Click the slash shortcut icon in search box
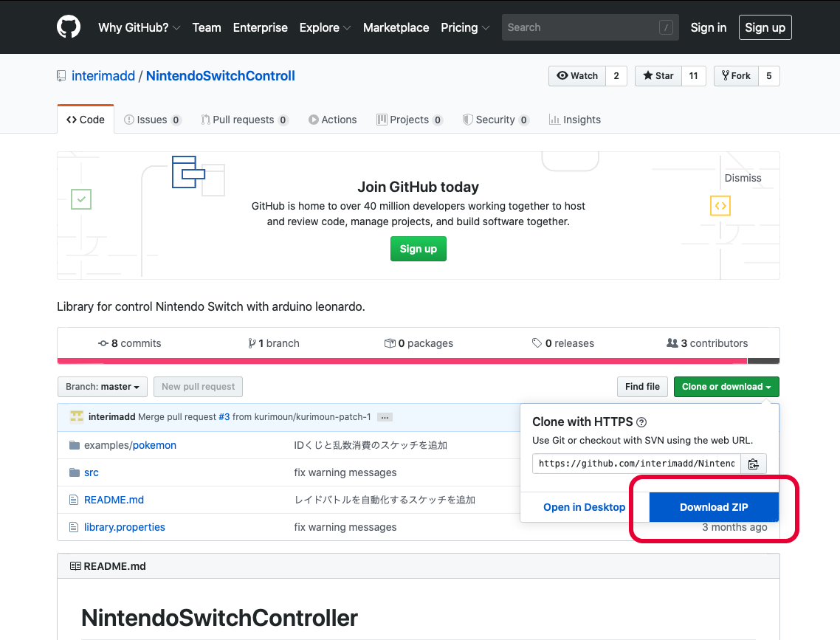 point(666,27)
